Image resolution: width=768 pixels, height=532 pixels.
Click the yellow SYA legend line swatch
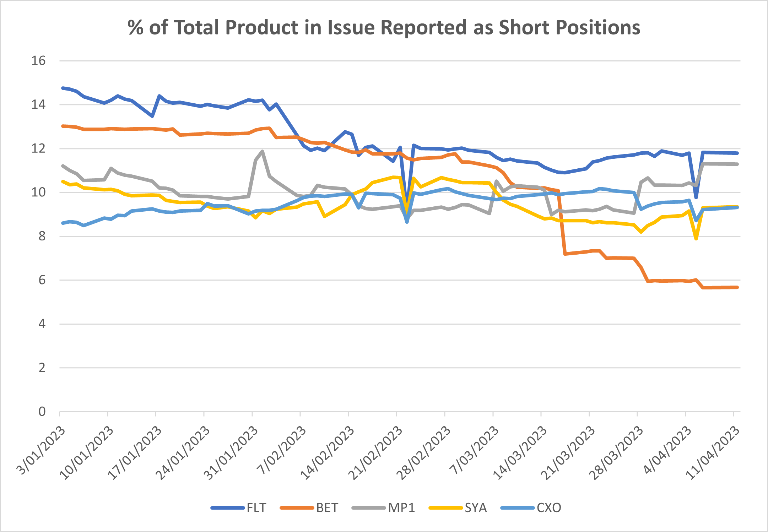pyautogui.click(x=446, y=508)
